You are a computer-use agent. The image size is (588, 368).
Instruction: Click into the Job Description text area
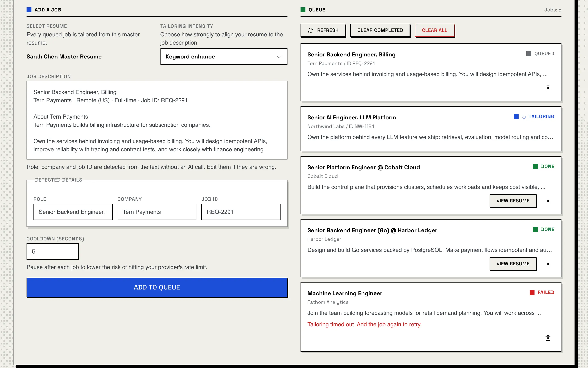(x=157, y=120)
